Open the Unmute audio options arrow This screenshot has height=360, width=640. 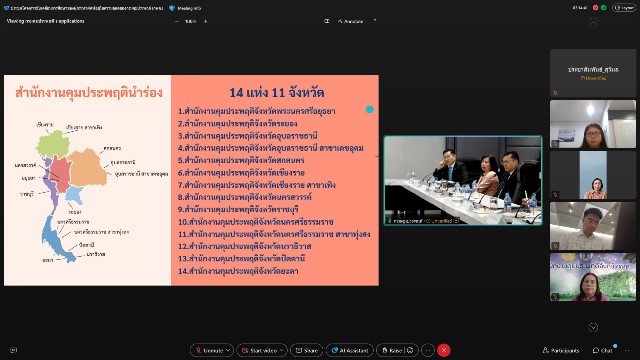pos(228,350)
